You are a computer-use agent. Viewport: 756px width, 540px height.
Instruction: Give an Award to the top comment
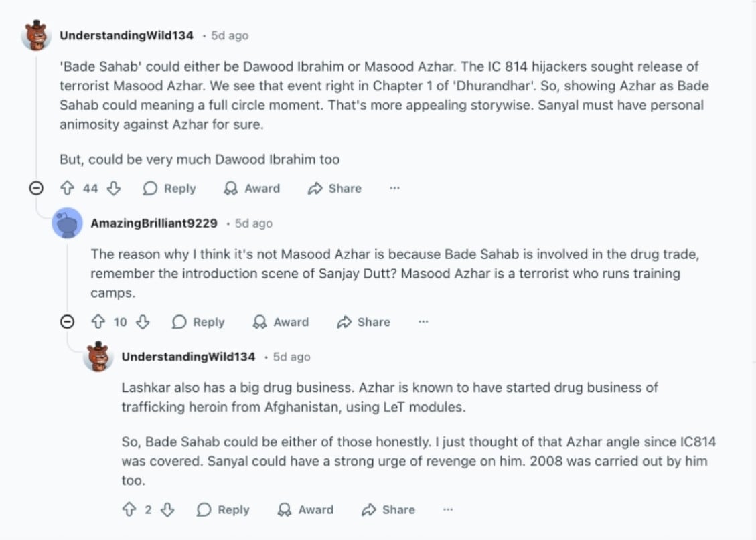tap(251, 188)
